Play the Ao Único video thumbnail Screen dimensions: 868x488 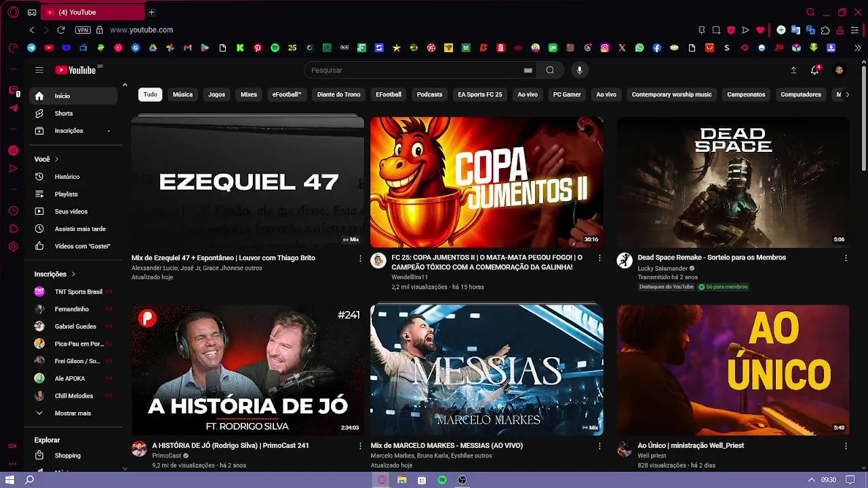(732, 370)
